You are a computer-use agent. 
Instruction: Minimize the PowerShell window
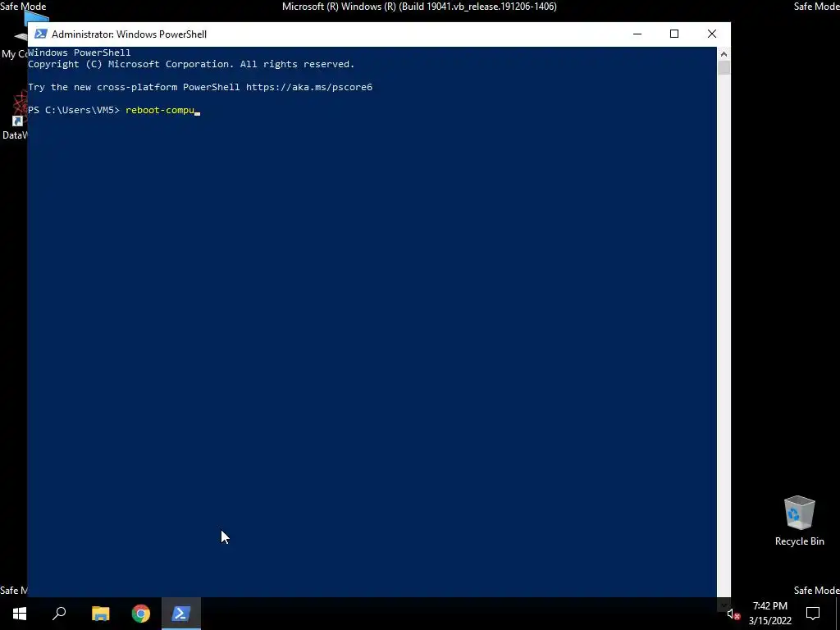coord(637,34)
